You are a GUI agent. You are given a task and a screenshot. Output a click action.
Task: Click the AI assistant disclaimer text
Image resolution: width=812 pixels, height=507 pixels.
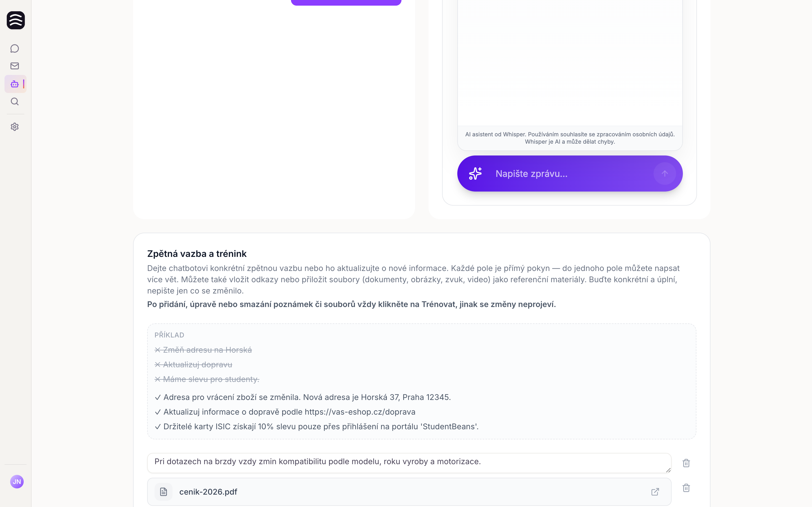(x=570, y=138)
